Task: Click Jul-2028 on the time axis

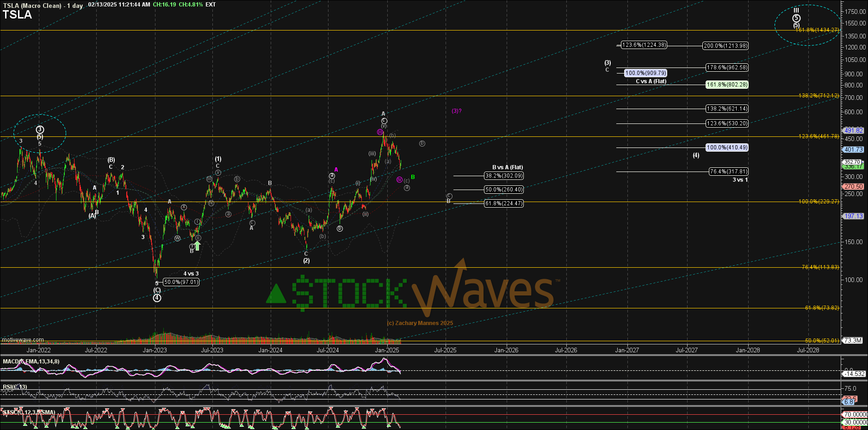Action: [808, 350]
